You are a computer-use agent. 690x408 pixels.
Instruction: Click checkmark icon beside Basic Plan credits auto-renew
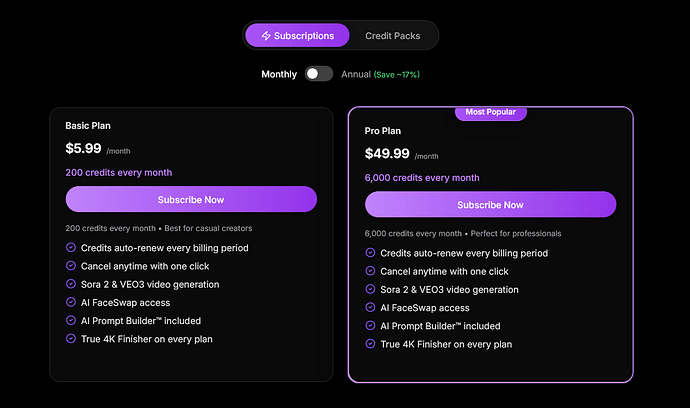[71, 248]
